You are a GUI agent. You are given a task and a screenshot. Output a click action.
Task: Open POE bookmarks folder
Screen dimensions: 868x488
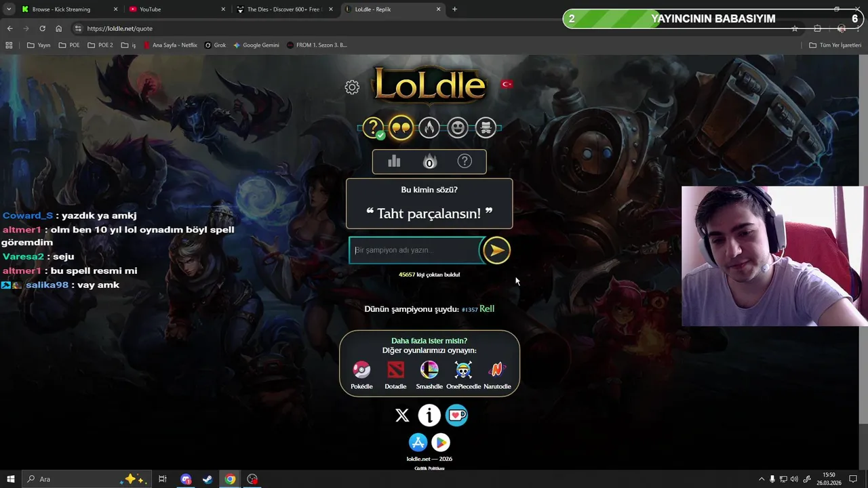(69, 45)
